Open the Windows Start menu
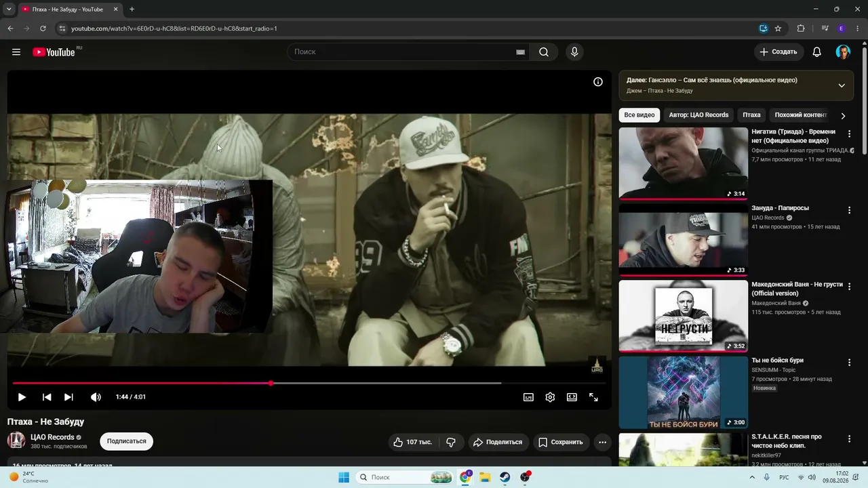Screen dimensions: 868x488 pos(344,477)
